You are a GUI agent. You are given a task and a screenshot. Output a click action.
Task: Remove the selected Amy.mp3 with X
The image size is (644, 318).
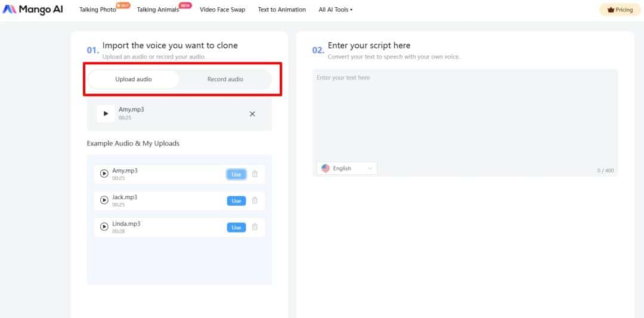[x=252, y=114]
